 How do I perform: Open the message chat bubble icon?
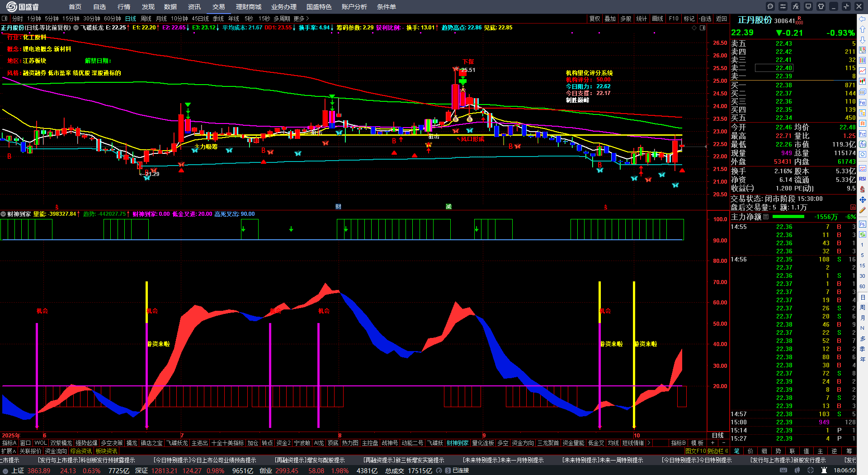[x=770, y=6]
